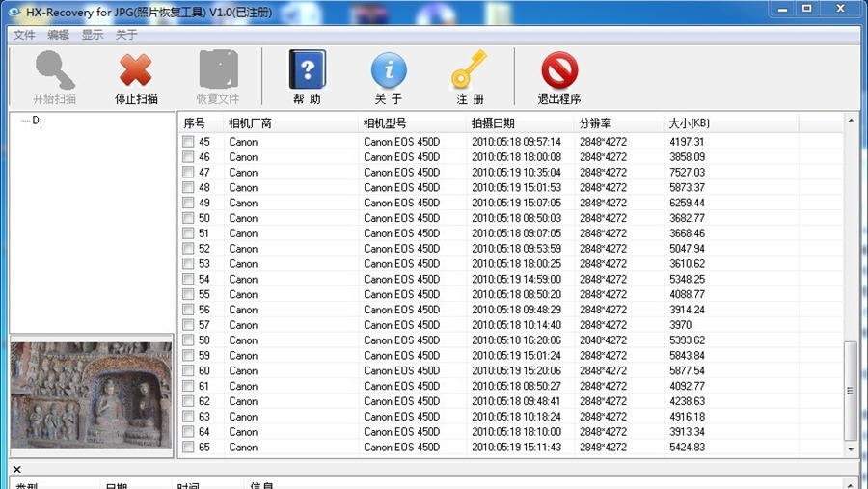Screen dimensions: 868x489
Task: Click the file list vertical scrollbar thumb
Action: [851, 391]
